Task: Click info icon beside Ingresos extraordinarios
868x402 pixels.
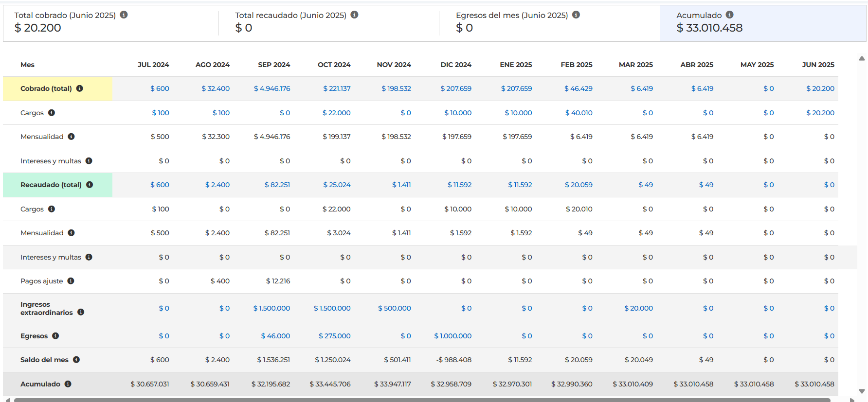Action: pyautogui.click(x=81, y=312)
